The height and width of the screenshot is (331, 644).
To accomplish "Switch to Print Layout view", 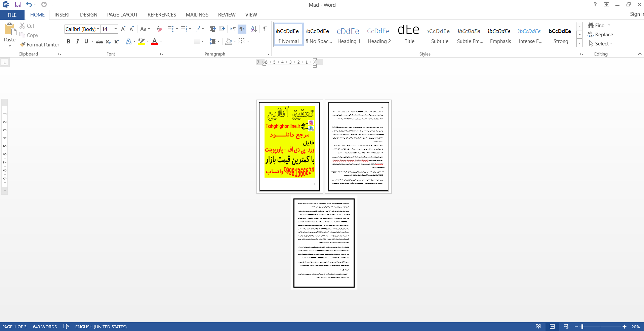I will (x=552, y=327).
